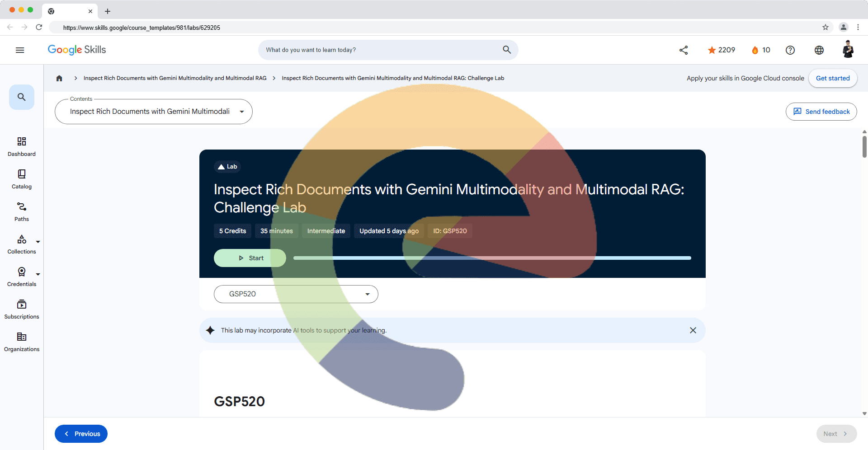Screen dimensions: 868x450
Task: Open the user profile avatar
Action: (848, 50)
